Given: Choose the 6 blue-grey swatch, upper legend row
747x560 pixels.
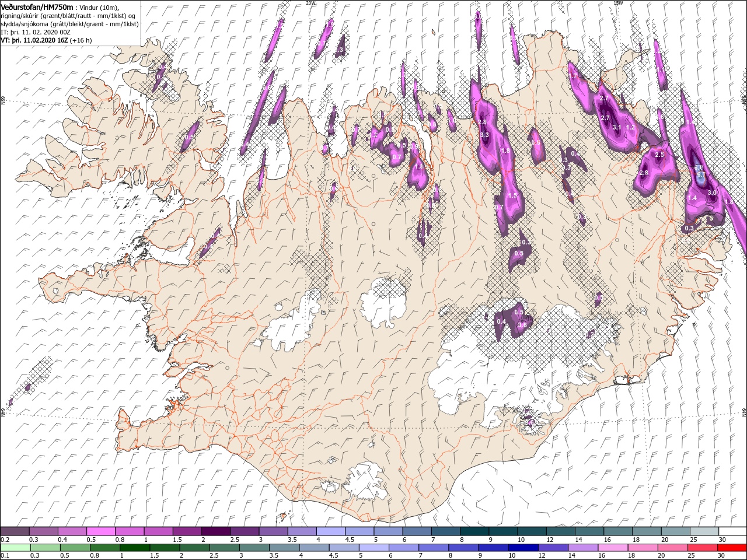Looking at the screenshot, I should [x=417, y=531].
